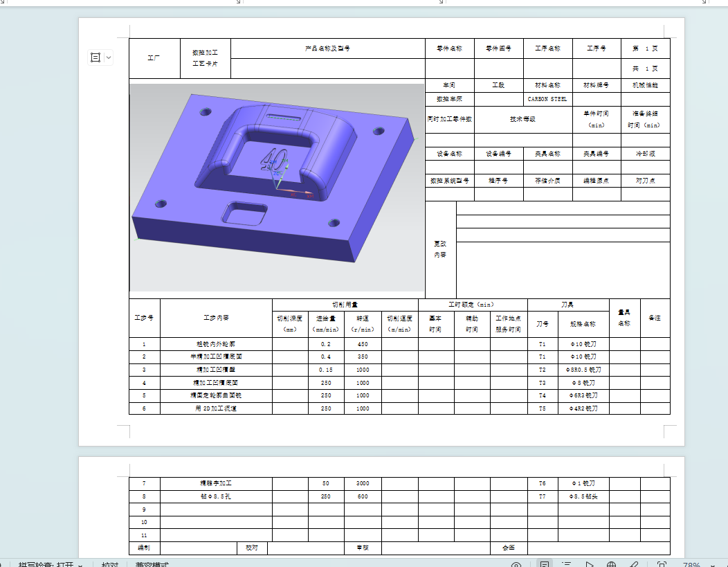
Task: Click the 零件名称 header cell
Action: tap(449, 48)
